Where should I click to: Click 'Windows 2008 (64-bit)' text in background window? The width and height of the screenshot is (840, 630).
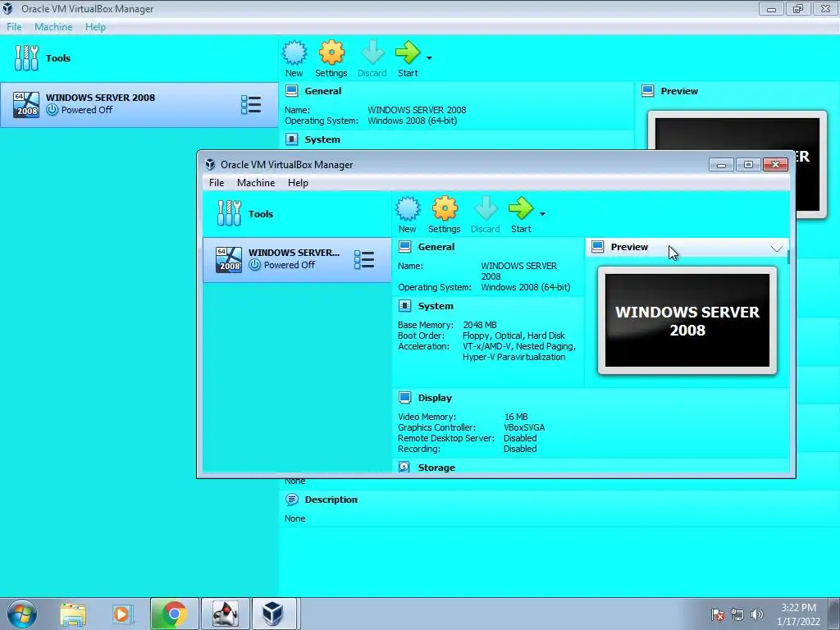413,121
